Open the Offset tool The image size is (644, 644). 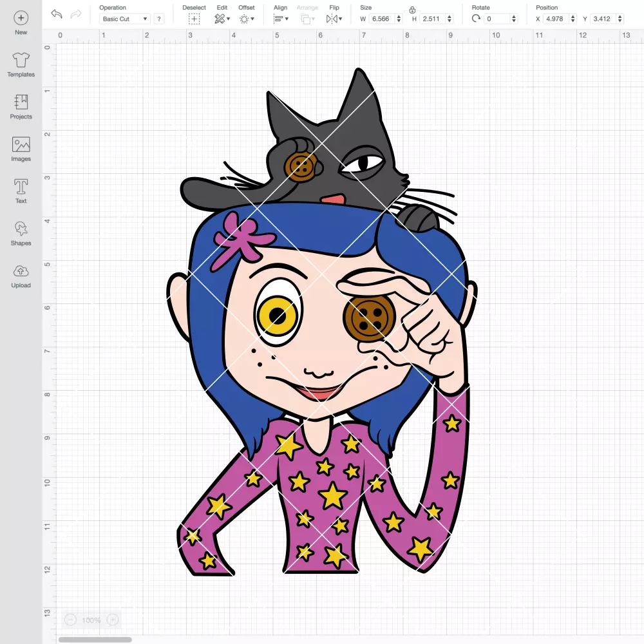tap(247, 19)
